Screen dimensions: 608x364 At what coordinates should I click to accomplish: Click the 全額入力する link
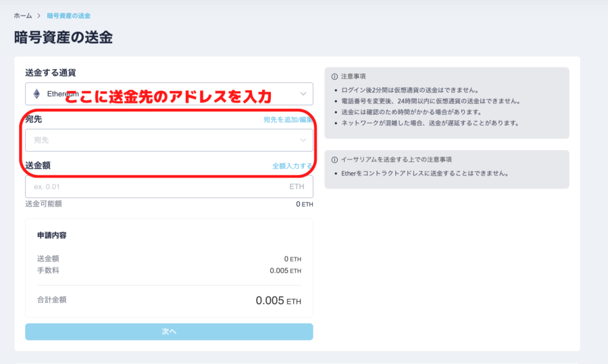[x=293, y=166]
